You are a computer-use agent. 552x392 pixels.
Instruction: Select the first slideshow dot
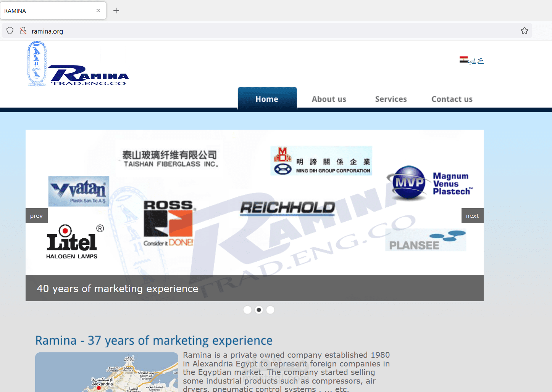(x=247, y=310)
